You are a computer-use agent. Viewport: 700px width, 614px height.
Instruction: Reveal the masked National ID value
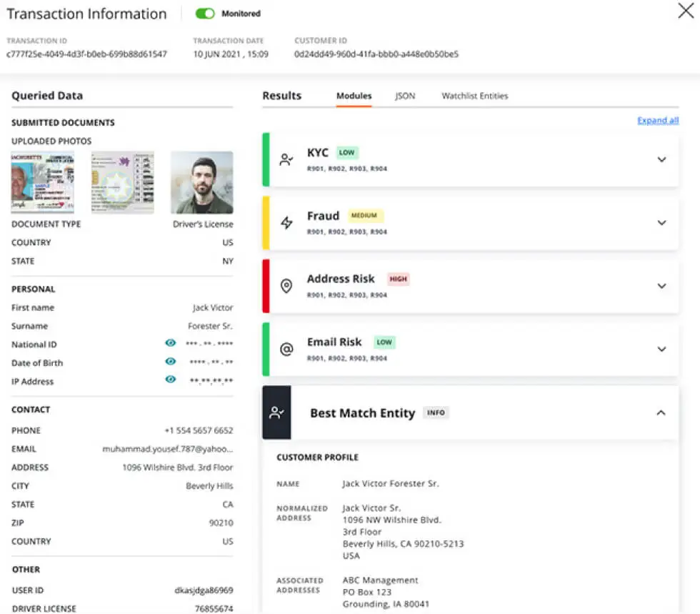point(170,344)
